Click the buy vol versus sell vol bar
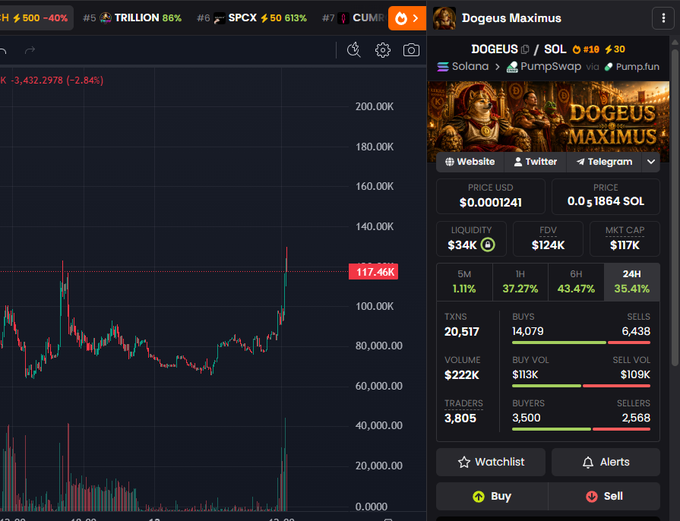 (581, 386)
